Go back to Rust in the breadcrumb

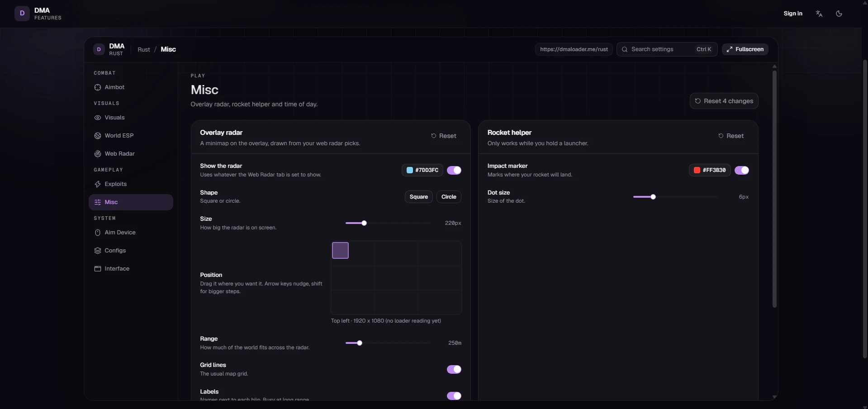(144, 49)
